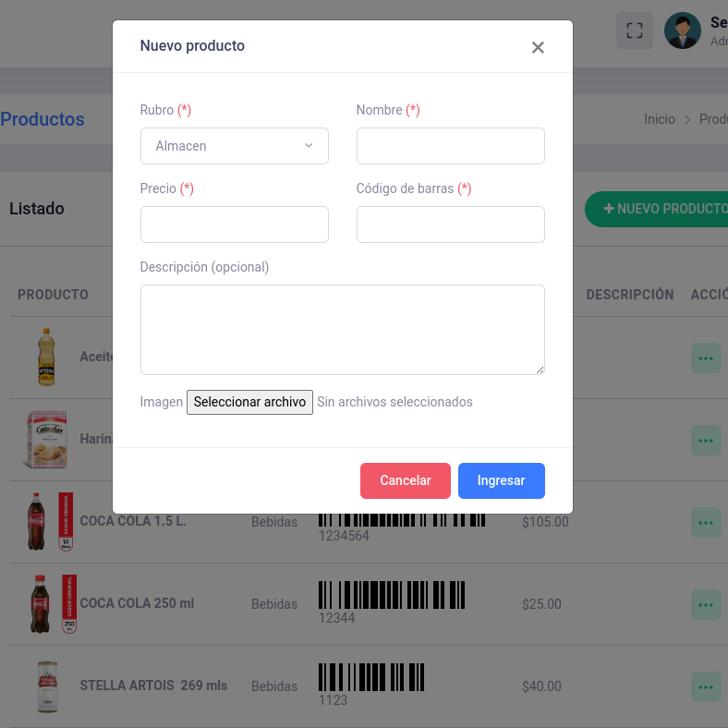Open actions menu for Coca Cola 250 ml

pyautogui.click(x=706, y=605)
